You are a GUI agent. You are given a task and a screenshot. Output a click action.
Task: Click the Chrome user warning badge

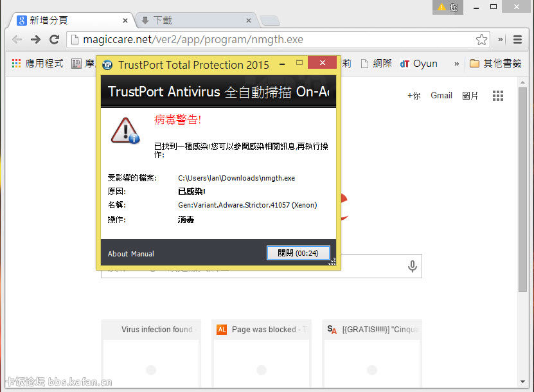(448, 7)
